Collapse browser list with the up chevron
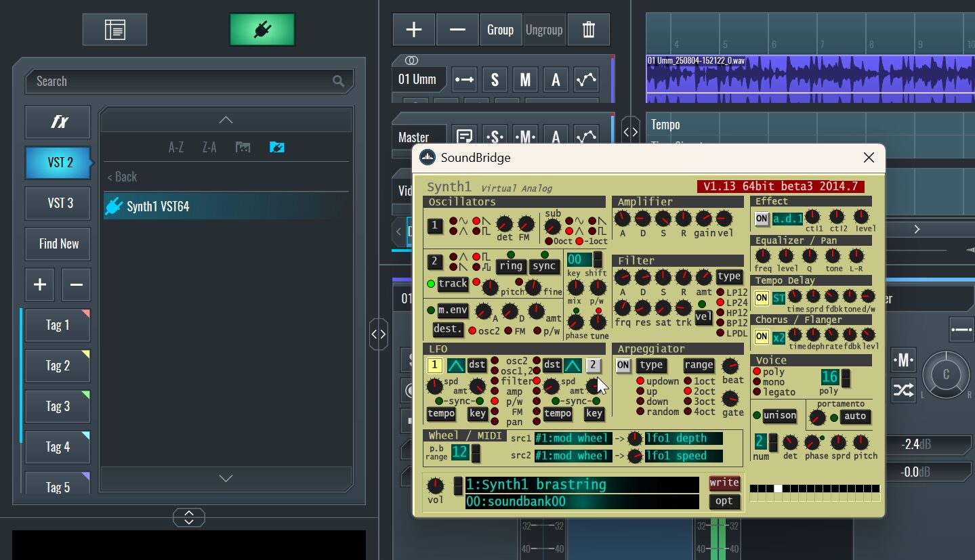Screen dimensions: 975x560 click(226, 120)
